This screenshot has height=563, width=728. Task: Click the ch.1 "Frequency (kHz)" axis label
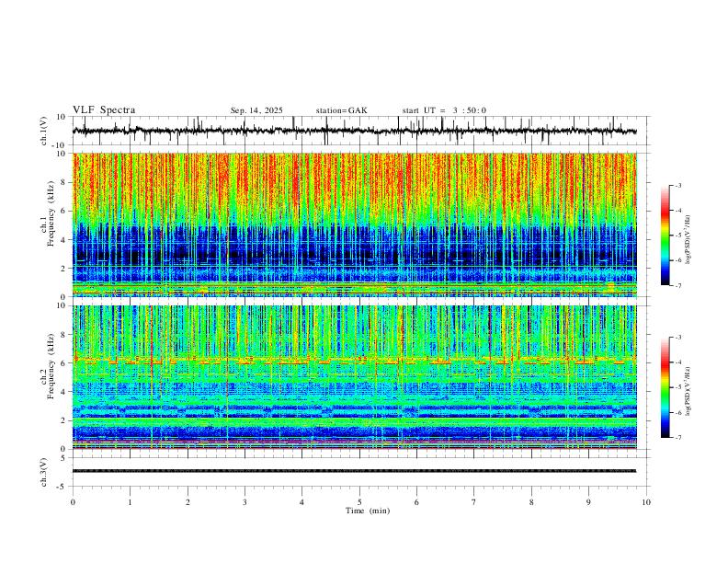[51, 213]
